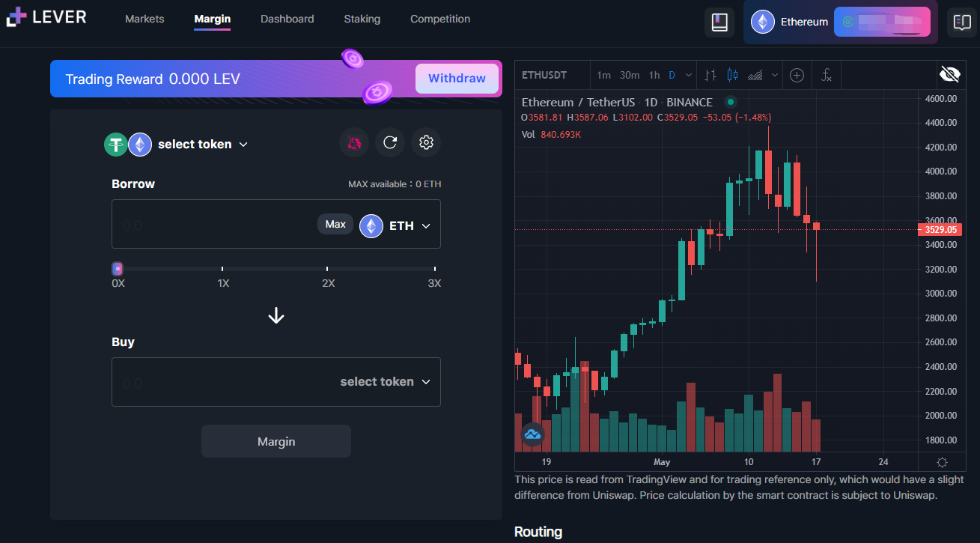The height and width of the screenshot is (543, 980).
Task: Expand the chart time interval dropdown arrow
Action: (x=689, y=75)
